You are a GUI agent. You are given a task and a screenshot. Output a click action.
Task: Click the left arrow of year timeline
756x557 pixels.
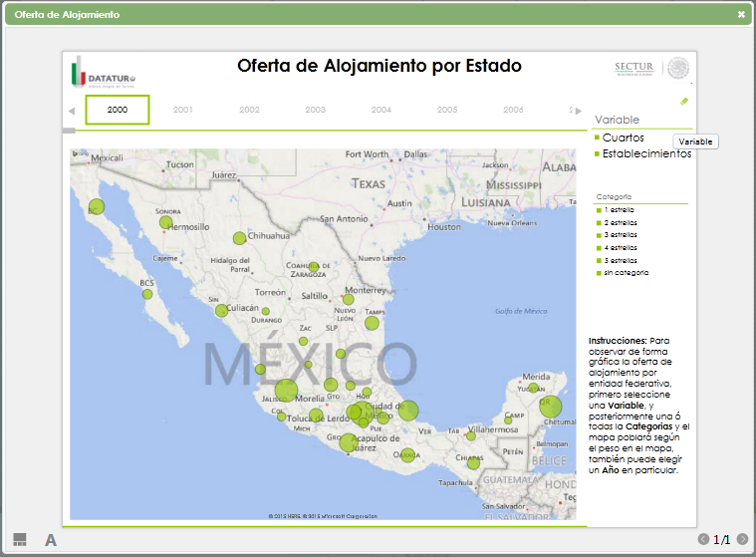click(72, 112)
